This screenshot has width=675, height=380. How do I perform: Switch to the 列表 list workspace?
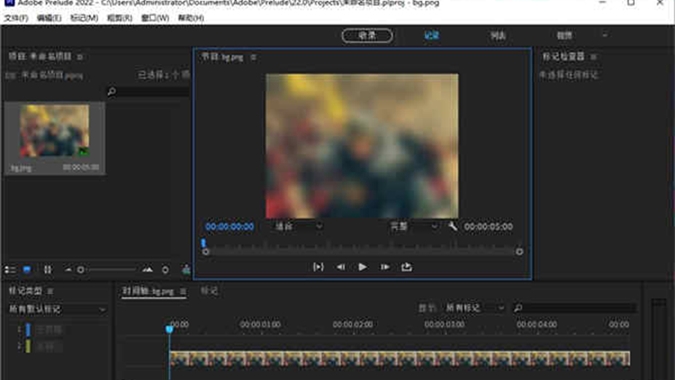498,36
